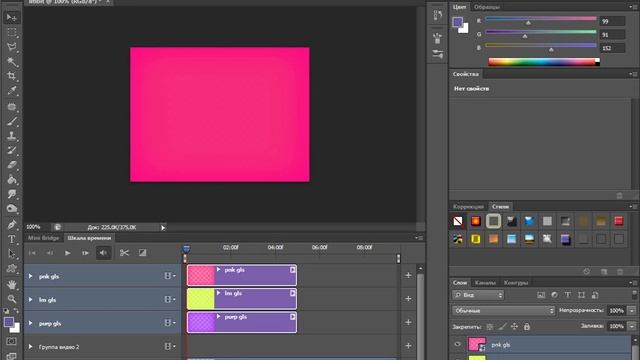Add media to purp gls track

coord(408,322)
